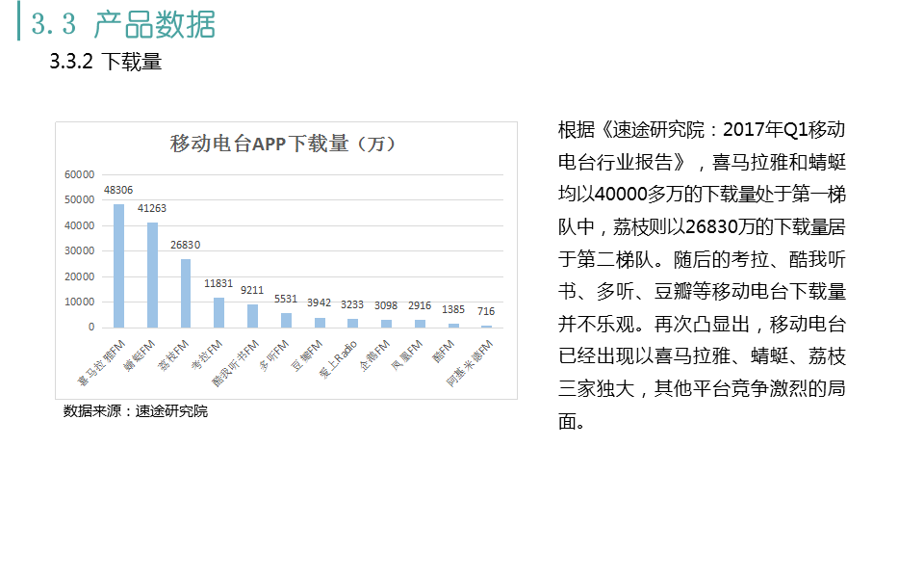
Task: Click the y-axis value '20000'
Action: [80, 276]
